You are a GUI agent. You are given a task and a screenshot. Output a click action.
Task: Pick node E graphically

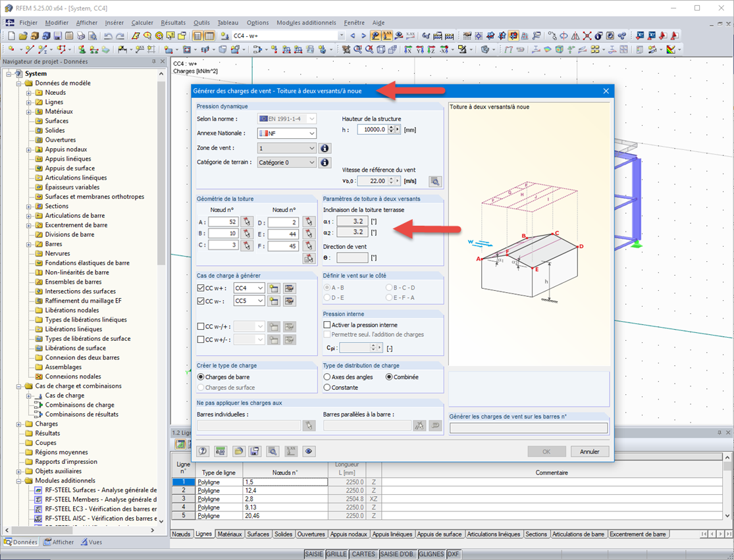[x=309, y=234]
